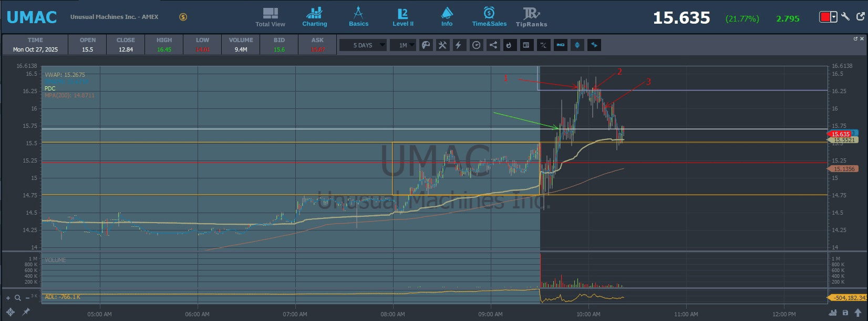This screenshot has width=868, height=321.
Task: Open the chart color palette settings
Action: [x=426, y=45]
